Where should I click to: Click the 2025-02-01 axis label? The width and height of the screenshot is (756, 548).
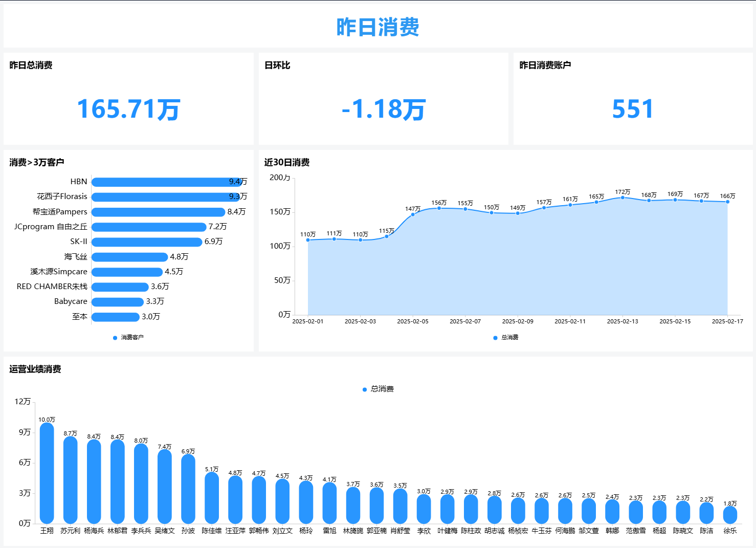click(308, 321)
